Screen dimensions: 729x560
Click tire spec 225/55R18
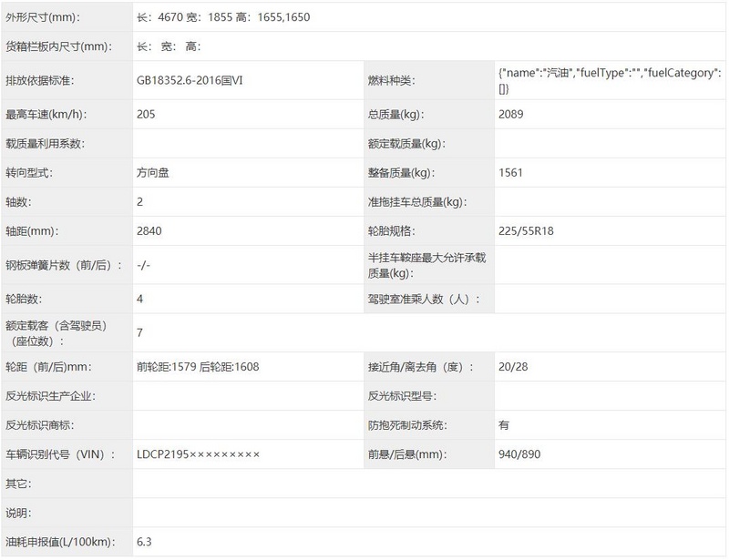tap(527, 231)
